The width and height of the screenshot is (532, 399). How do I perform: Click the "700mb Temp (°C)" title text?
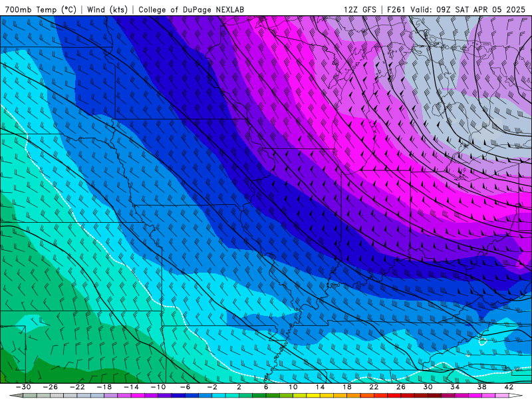pos(39,9)
